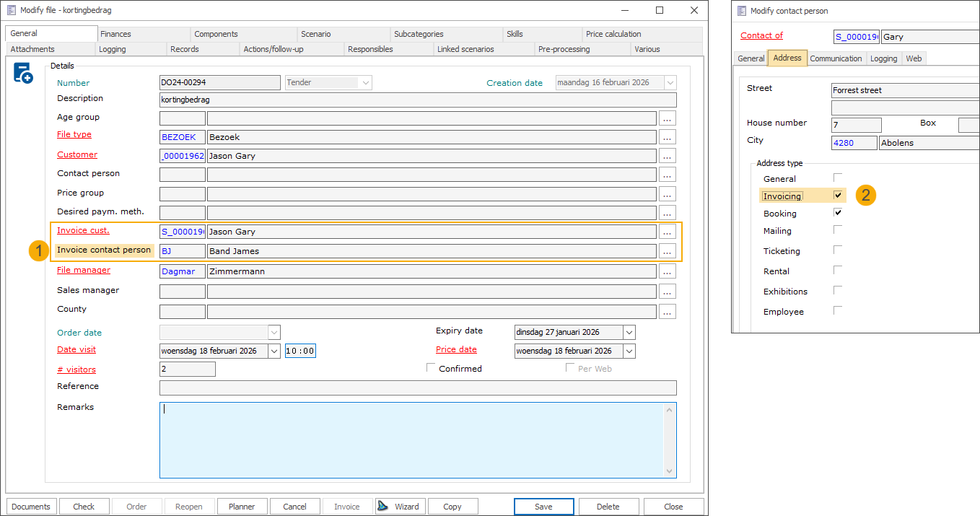980x516 pixels.
Task: Open the Price date calendar dropdown
Action: pyautogui.click(x=629, y=351)
